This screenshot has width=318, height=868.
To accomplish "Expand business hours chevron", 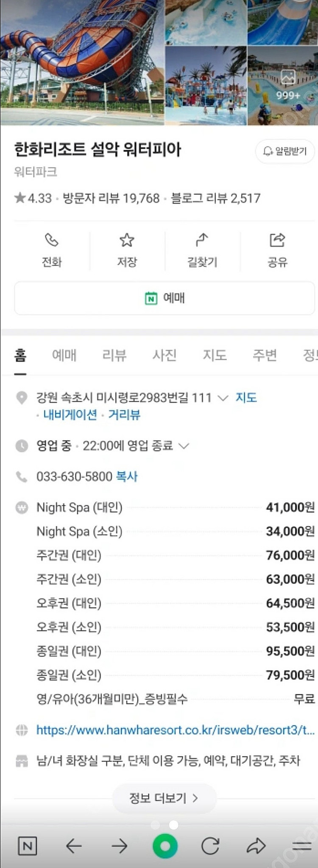I will (x=184, y=446).
